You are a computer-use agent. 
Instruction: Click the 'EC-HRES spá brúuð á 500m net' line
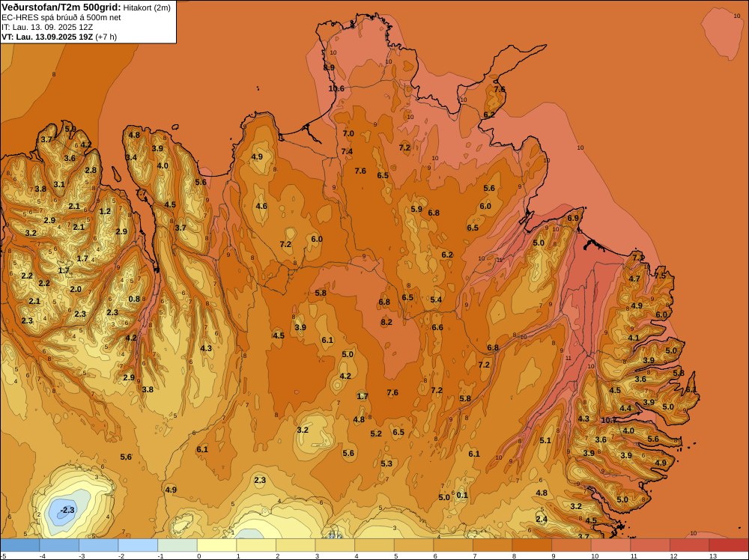pos(61,17)
